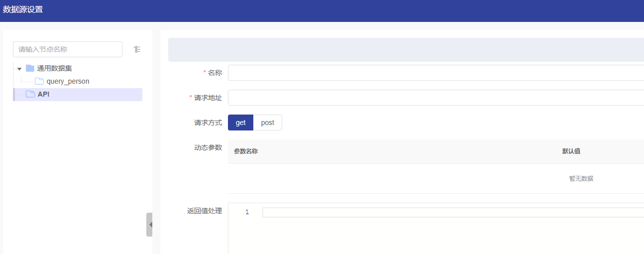644x254 pixels.
Task: Select the 通用数据集 node label
Action: click(x=54, y=68)
